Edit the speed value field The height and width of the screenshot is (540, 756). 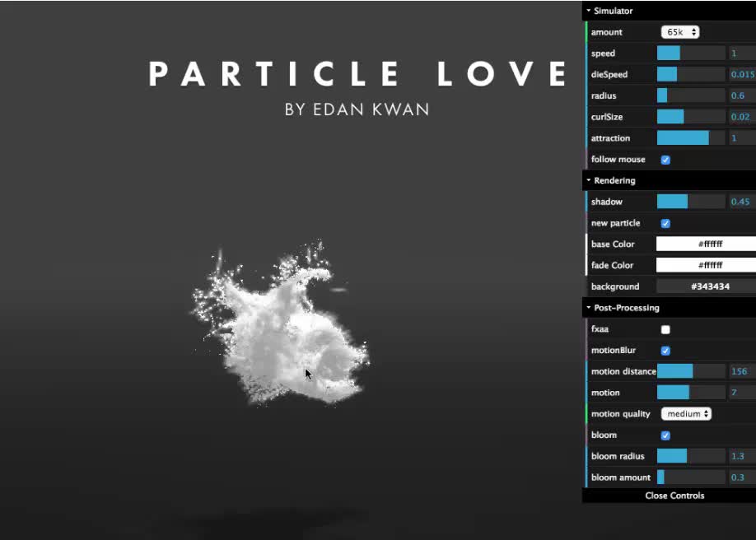[742, 53]
